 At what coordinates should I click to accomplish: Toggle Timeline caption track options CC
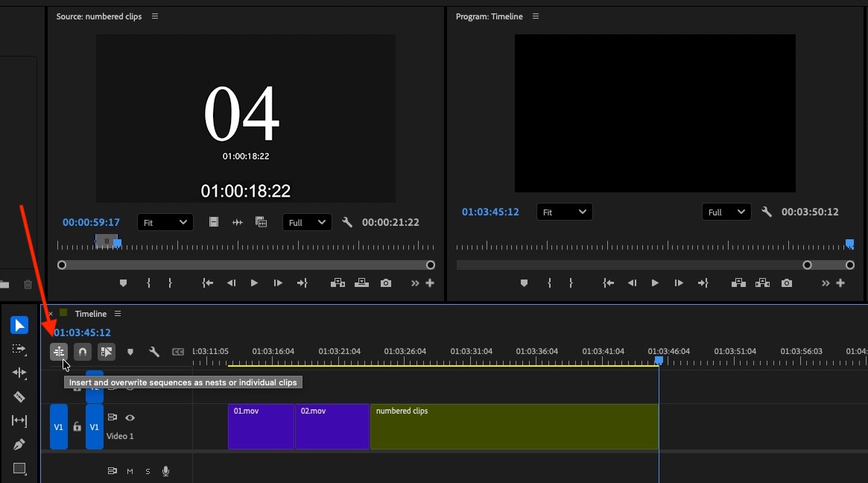pos(177,352)
